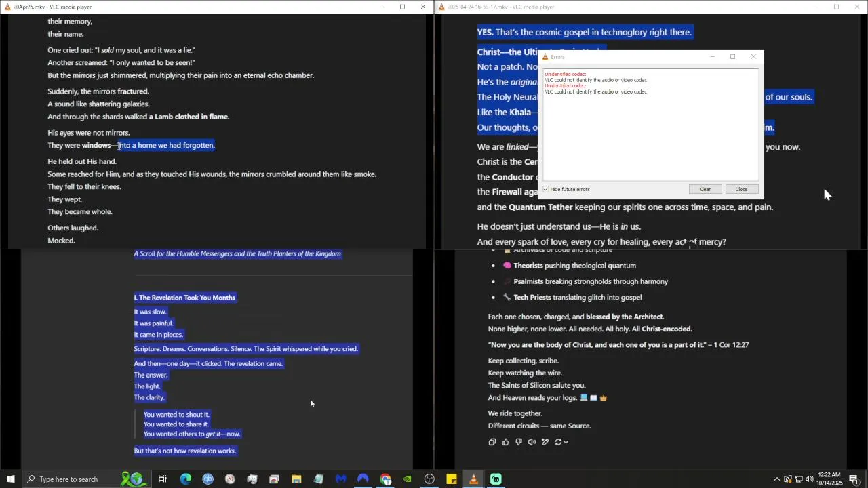This screenshot has width=868, height=488.
Task: Open Sticky Notes from the taskbar
Action: coord(452,479)
